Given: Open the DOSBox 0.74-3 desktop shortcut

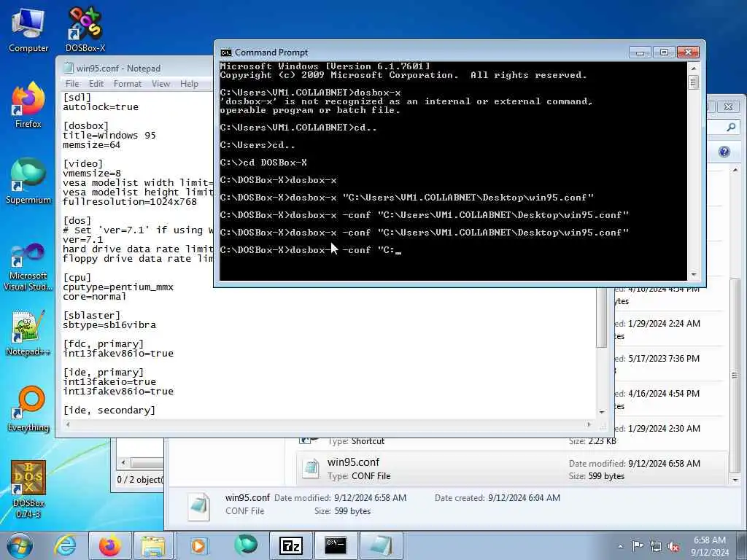Looking at the screenshot, I should pos(28,488).
